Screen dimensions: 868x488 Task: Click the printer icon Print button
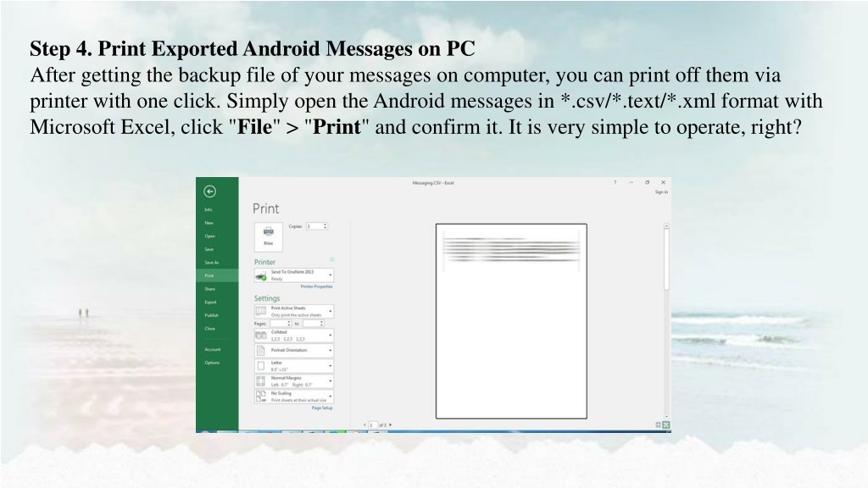pyautogui.click(x=268, y=235)
